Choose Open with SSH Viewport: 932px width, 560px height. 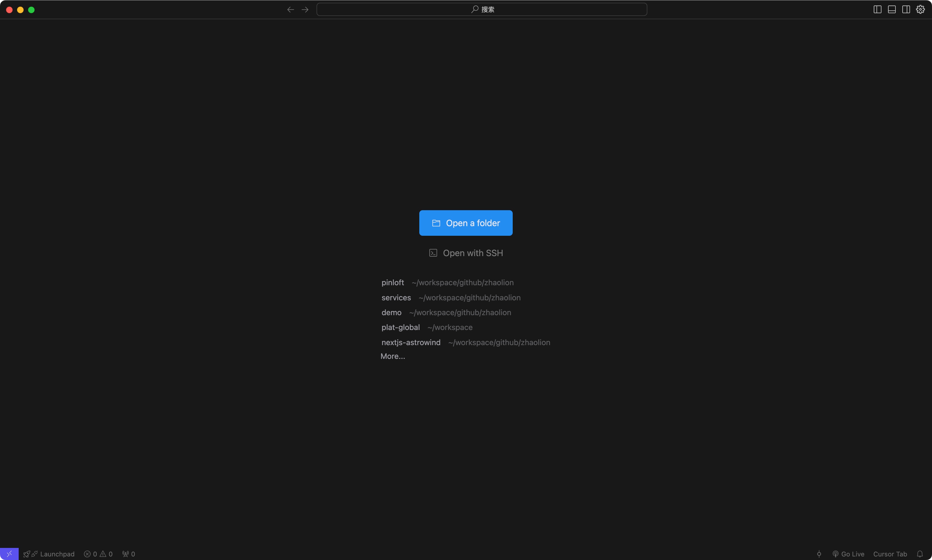466,253
